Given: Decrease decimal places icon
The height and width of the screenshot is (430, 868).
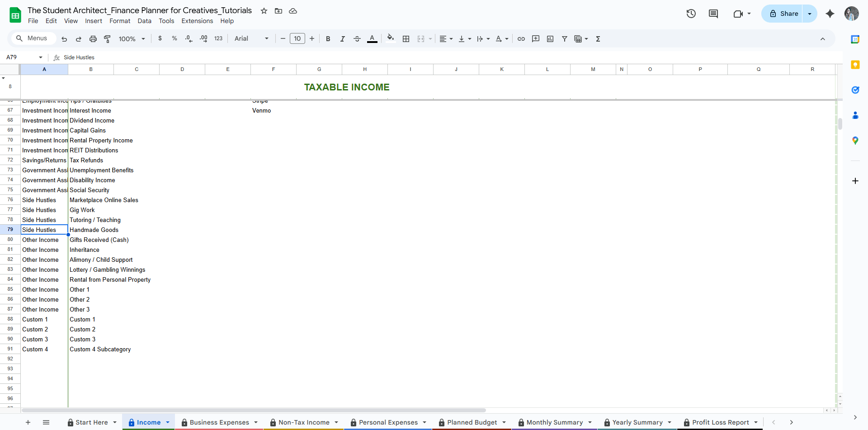Looking at the screenshot, I should click(x=189, y=39).
